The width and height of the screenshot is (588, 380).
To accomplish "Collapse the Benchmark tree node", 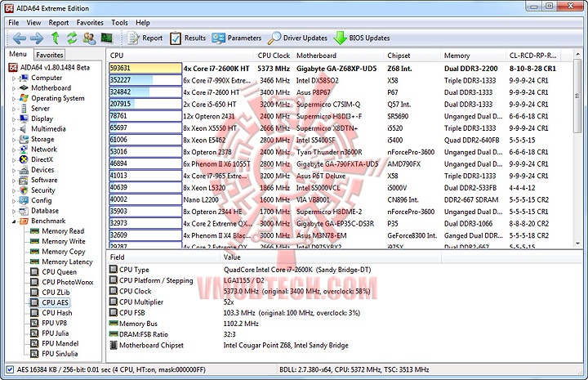I will [x=14, y=221].
